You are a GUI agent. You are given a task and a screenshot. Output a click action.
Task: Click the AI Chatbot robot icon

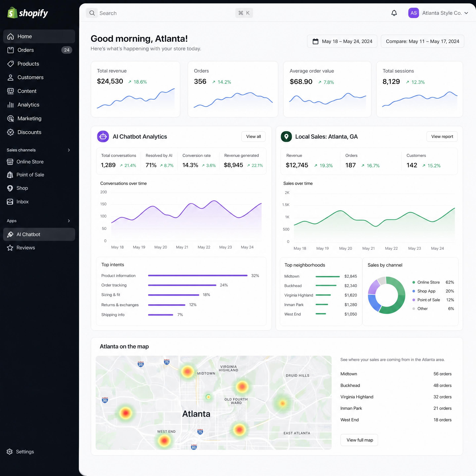103,137
